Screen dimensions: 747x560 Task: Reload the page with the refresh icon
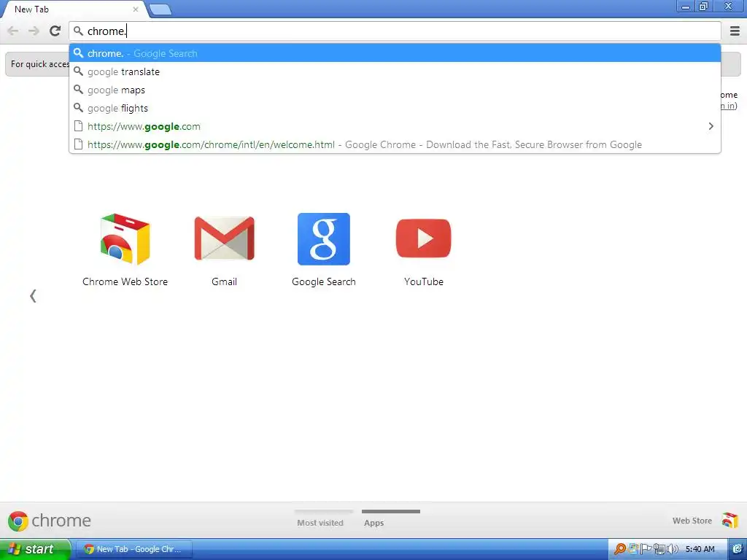pyautogui.click(x=55, y=31)
